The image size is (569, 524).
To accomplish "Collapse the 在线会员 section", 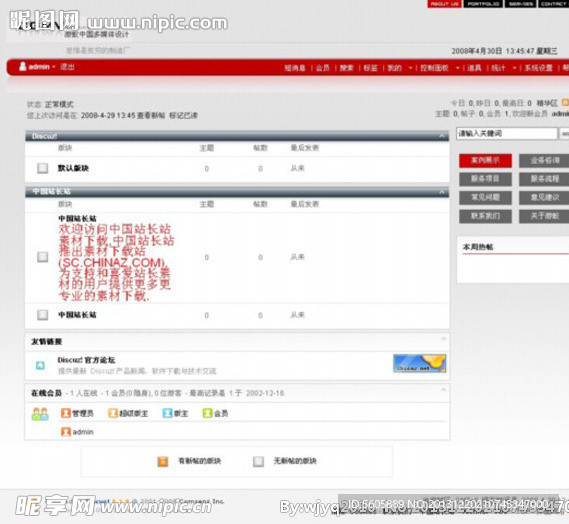I will pos(443,390).
